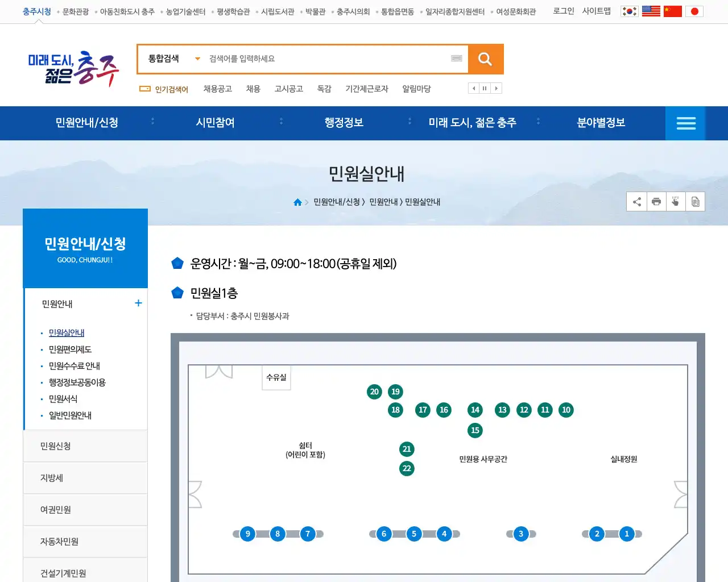Go to 문화관광 site link
This screenshot has width=728, height=582.
(76, 11)
